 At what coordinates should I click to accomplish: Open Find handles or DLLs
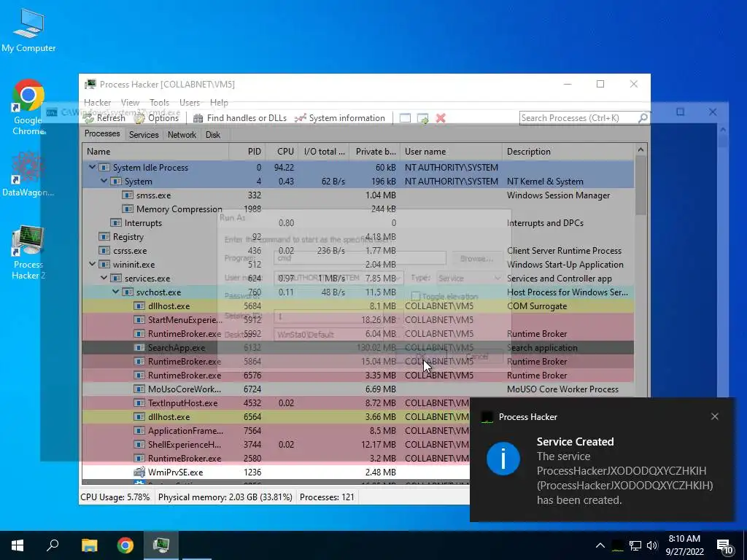[239, 117]
